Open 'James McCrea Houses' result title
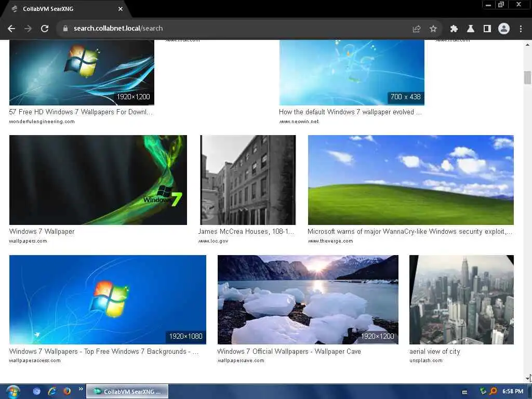This screenshot has height=399, width=532. point(246,231)
